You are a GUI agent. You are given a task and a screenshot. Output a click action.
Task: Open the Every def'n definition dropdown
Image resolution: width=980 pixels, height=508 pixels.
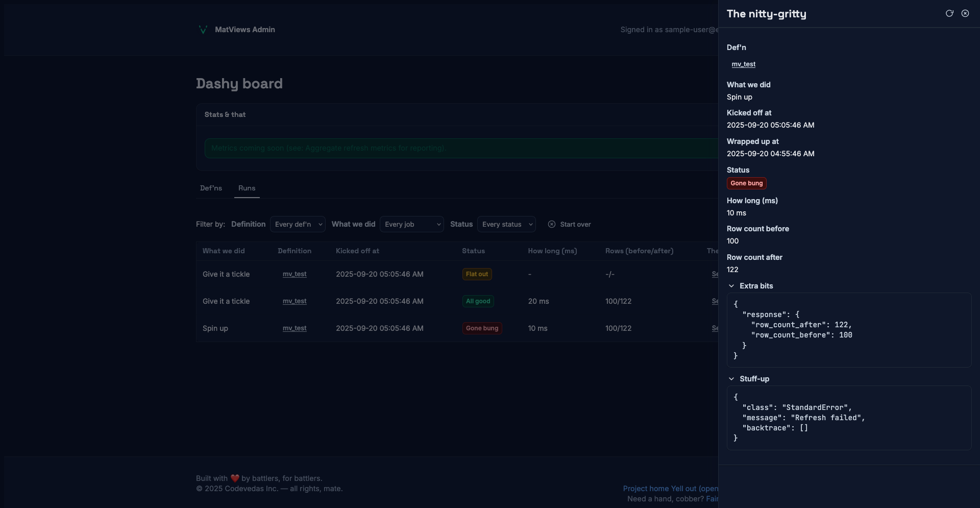pos(298,225)
